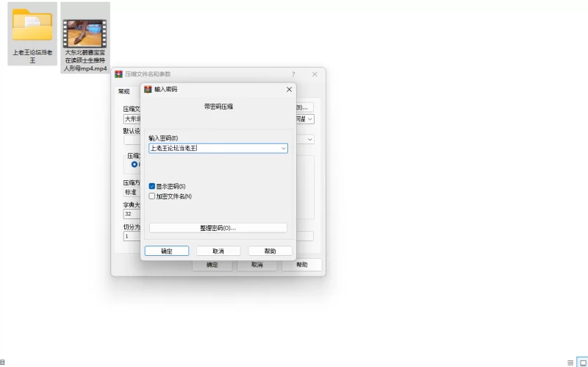This screenshot has height=367, width=588.
Task: Click 取消 in the 输入密码 dialog
Action: pyautogui.click(x=218, y=251)
